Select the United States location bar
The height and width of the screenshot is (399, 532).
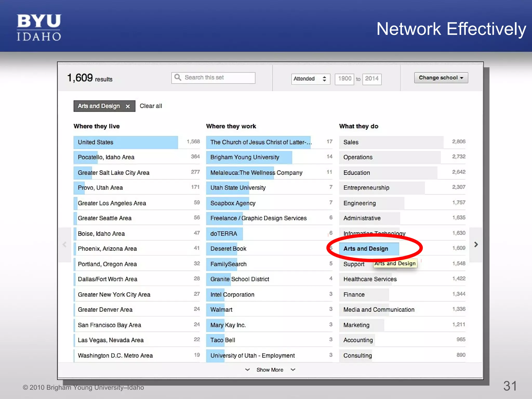coord(126,142)
